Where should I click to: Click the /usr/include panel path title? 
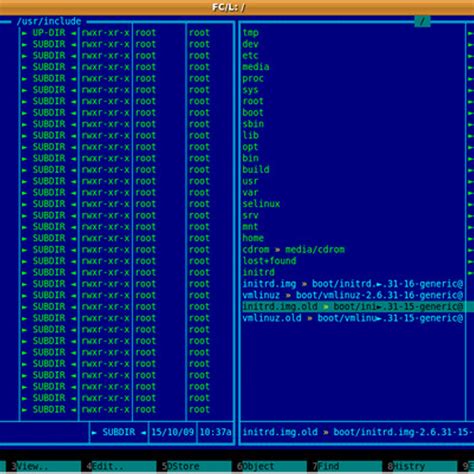49,22
